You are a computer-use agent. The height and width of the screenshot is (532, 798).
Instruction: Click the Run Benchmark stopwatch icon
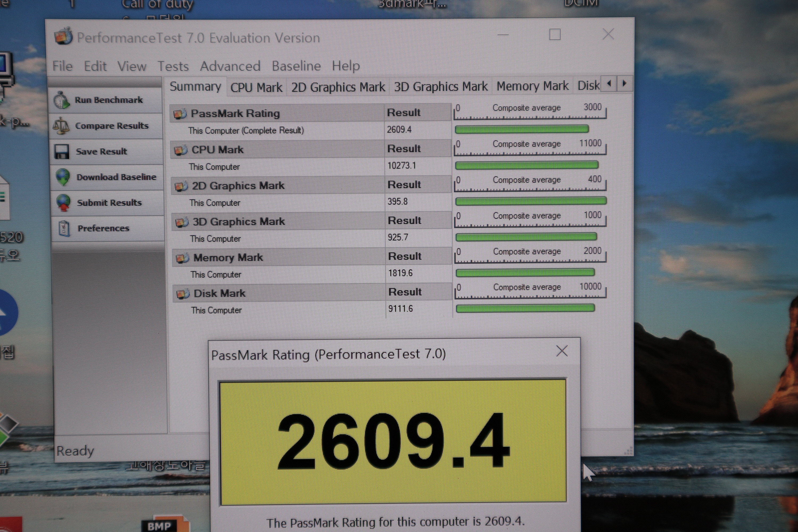62,100
